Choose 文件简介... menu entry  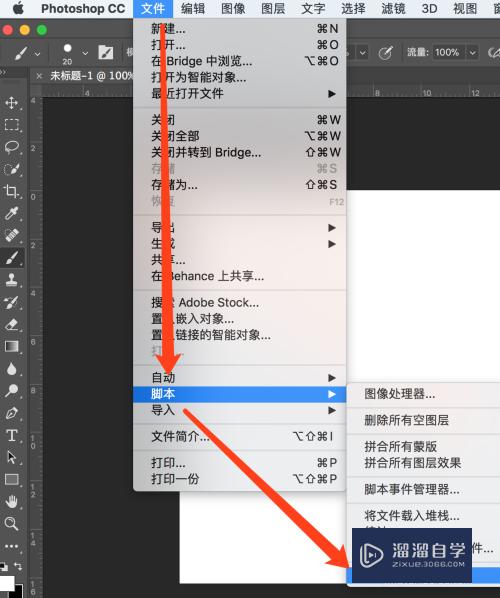[240, 436]
